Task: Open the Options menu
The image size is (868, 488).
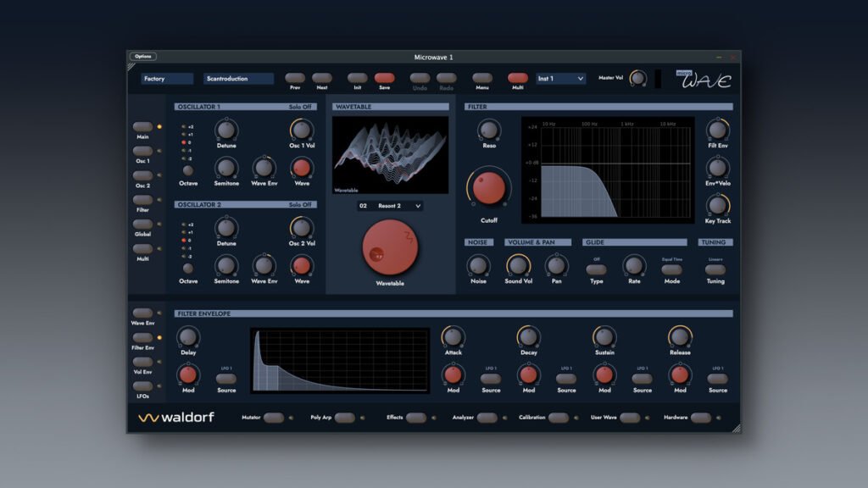Action: point(142,57)
